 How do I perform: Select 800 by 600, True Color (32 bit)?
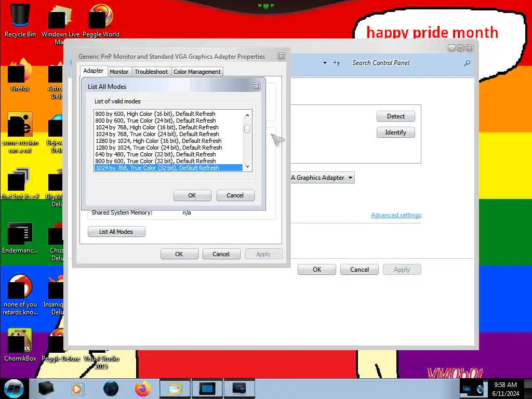[x=168, y=161]
